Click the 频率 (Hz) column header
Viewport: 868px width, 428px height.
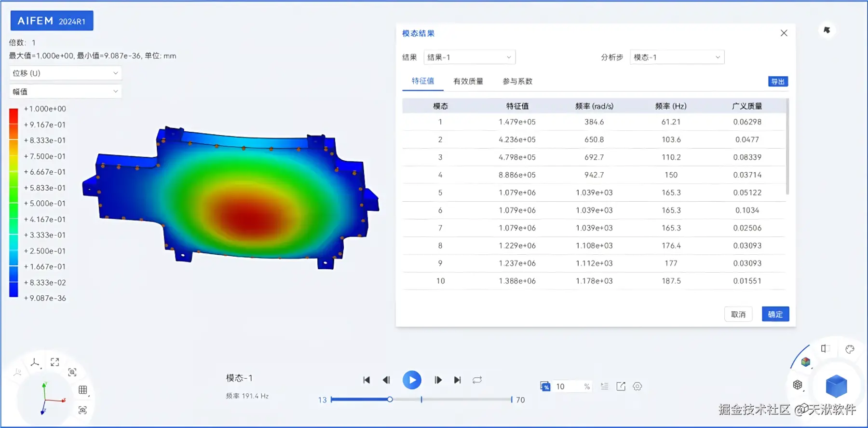[671, 106]
